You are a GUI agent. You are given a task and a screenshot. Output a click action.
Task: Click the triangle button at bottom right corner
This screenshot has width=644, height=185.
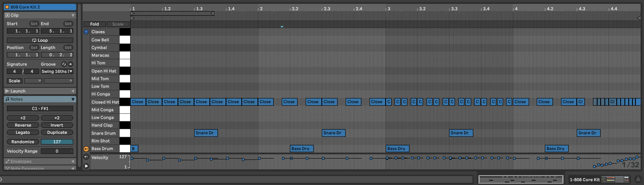638,179
